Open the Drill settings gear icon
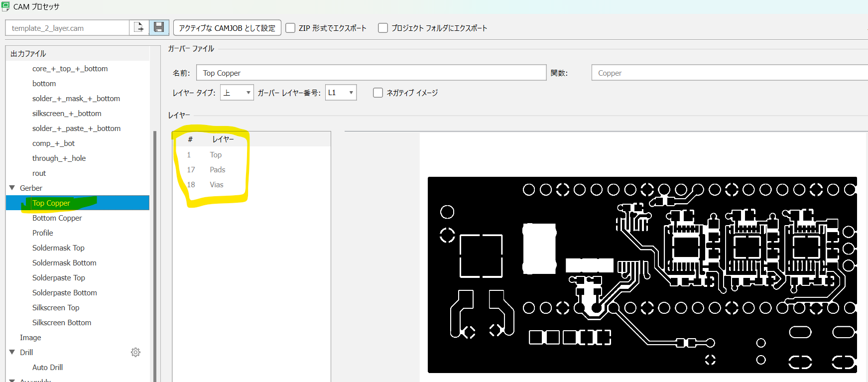868x382 pixels. [135, 352]
